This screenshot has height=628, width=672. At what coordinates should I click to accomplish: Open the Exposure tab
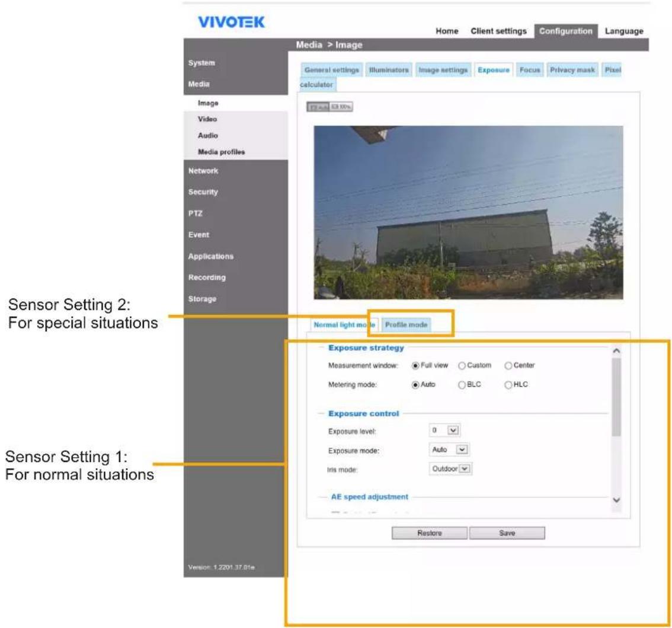493,70
